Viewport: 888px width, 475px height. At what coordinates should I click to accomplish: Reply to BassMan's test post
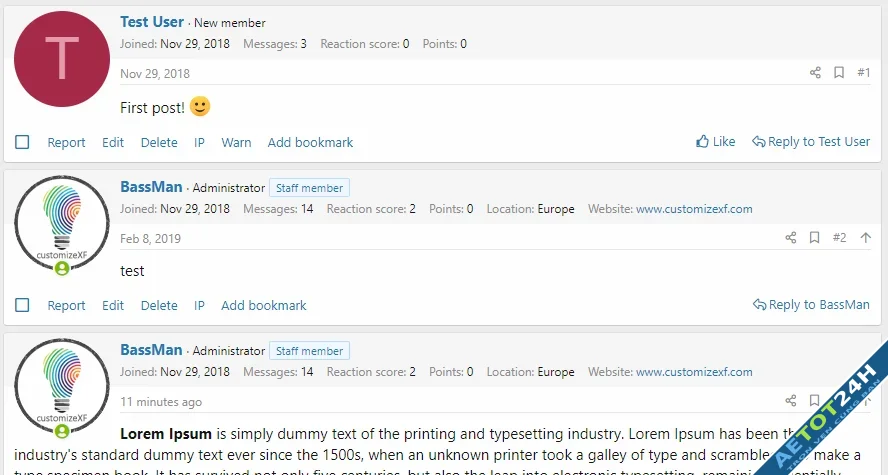tap(811, 305)
